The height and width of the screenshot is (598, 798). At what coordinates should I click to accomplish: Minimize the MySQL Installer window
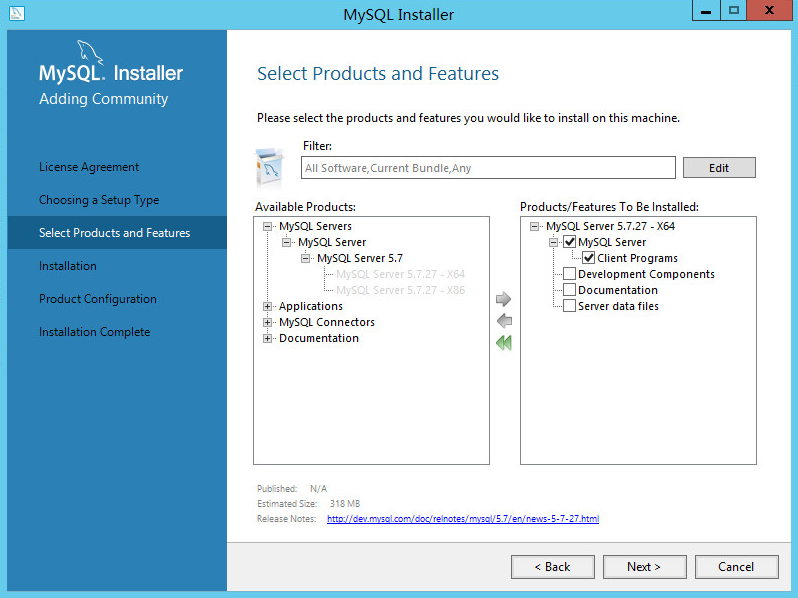tap(706, 11)
